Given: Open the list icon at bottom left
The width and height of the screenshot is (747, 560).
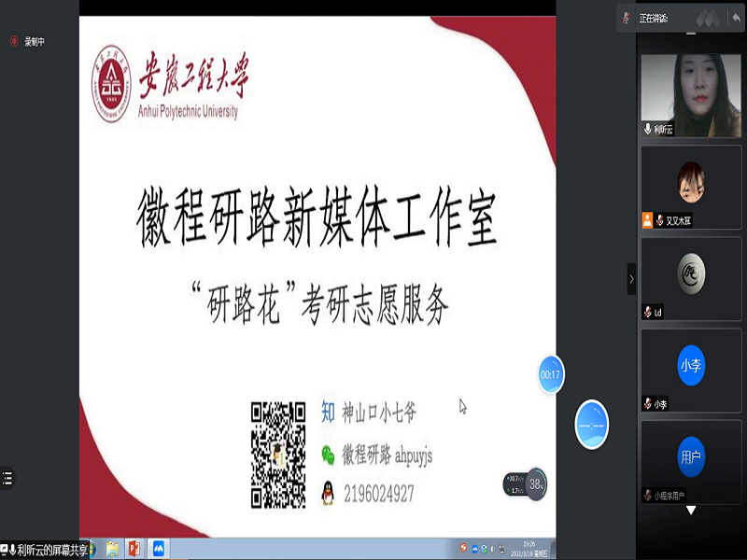Looking at the screenshot, I should [8, 478].
